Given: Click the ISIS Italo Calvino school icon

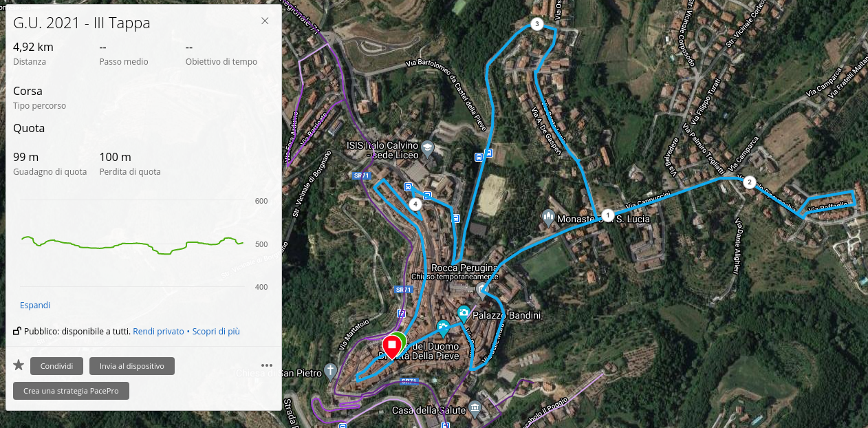Looking at the screenshot, I should 427,148.
